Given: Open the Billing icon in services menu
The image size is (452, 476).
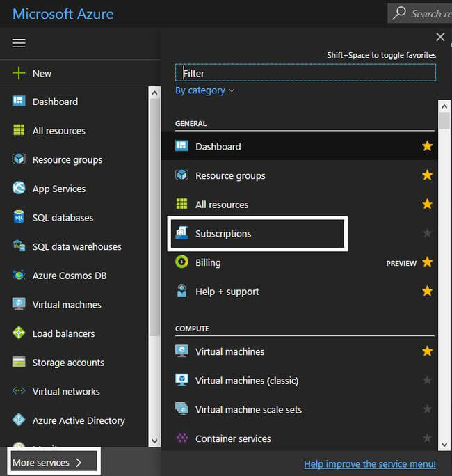Looking at the screenshot, I should (181, 262).
